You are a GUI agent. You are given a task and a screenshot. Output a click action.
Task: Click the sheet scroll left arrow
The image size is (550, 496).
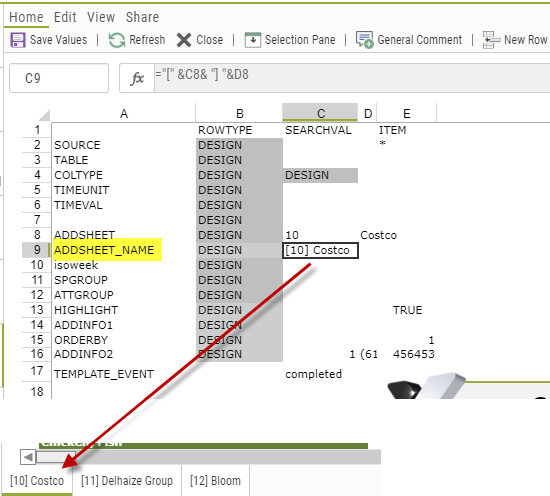point(28,457)
